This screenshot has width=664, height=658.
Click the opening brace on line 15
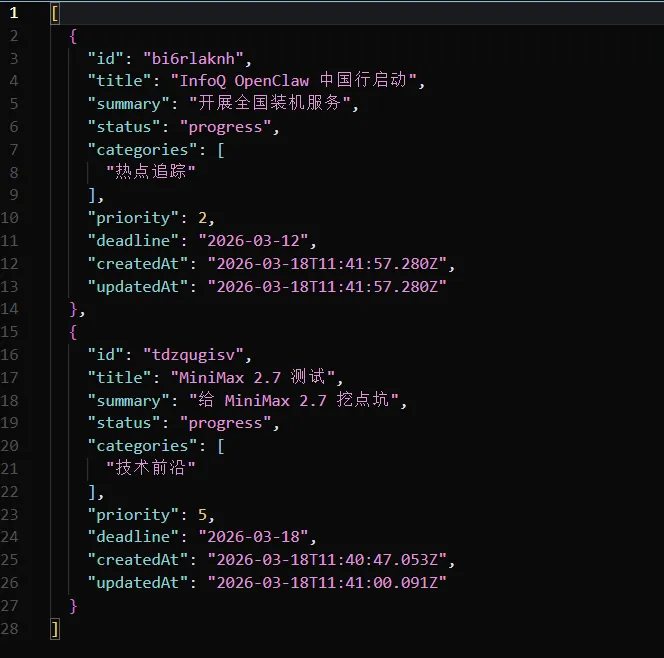73,332
